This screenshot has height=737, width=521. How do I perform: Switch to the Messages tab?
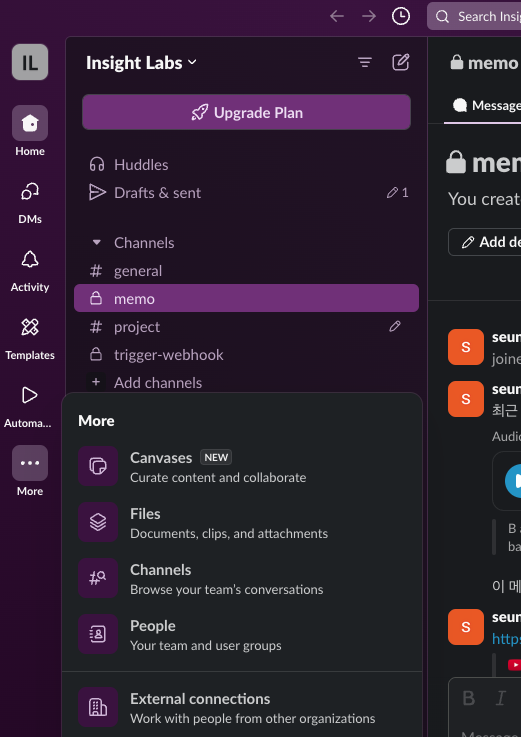click(x=484, y=106)
